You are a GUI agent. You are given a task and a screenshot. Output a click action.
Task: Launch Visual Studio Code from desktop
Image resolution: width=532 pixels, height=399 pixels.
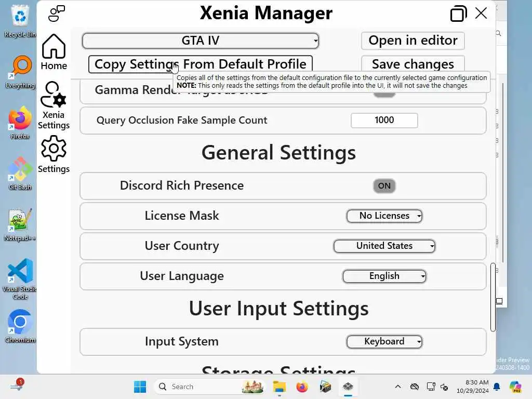(20, 279)
